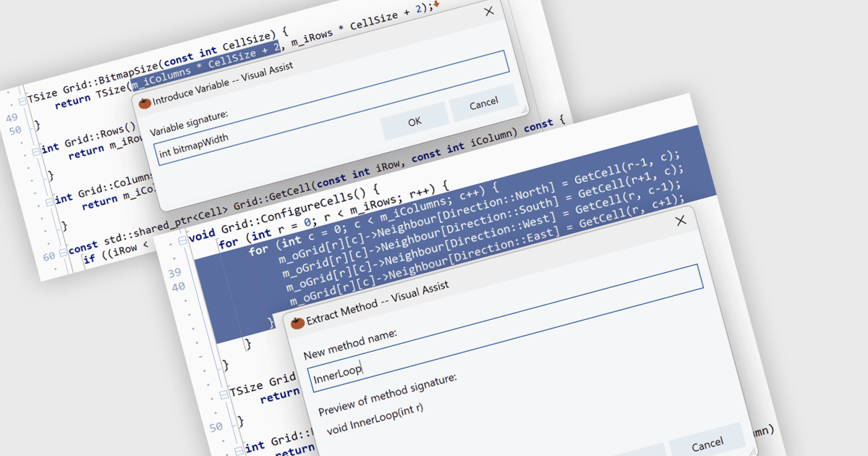Collapse the TSize Grid::BitmapSize function in back editor
Image resolution: width=868 pixels, height=456 pixels.
coord(22,101)
